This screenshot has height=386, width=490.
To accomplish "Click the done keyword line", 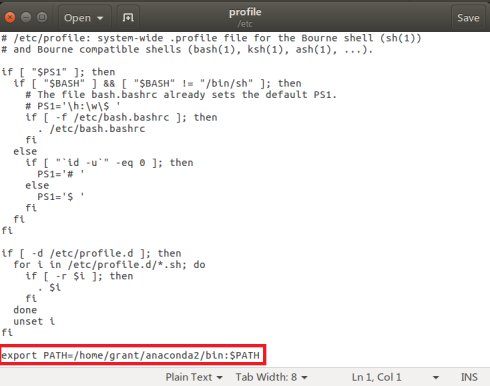I will pyautogui.click(x=25, y=310).
